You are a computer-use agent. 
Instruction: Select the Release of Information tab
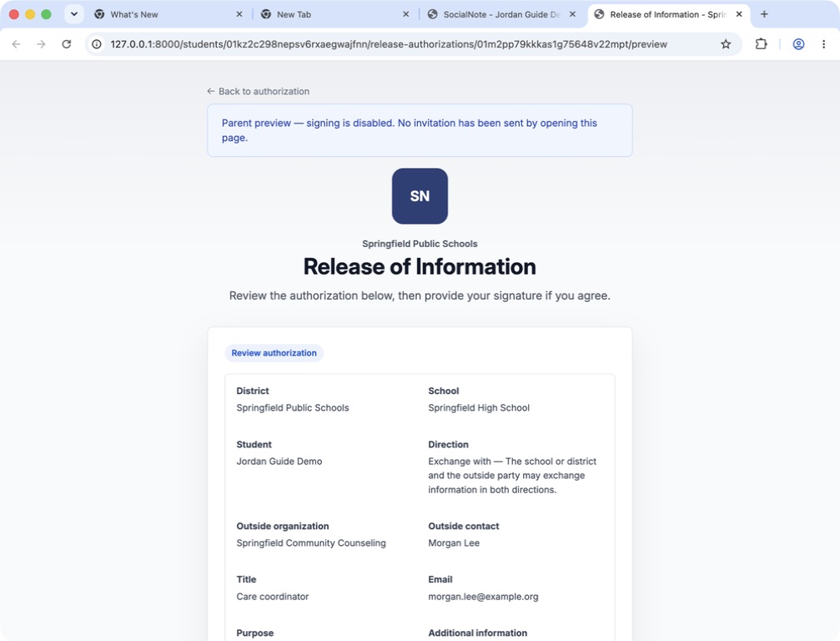click(x=667, y=14)
